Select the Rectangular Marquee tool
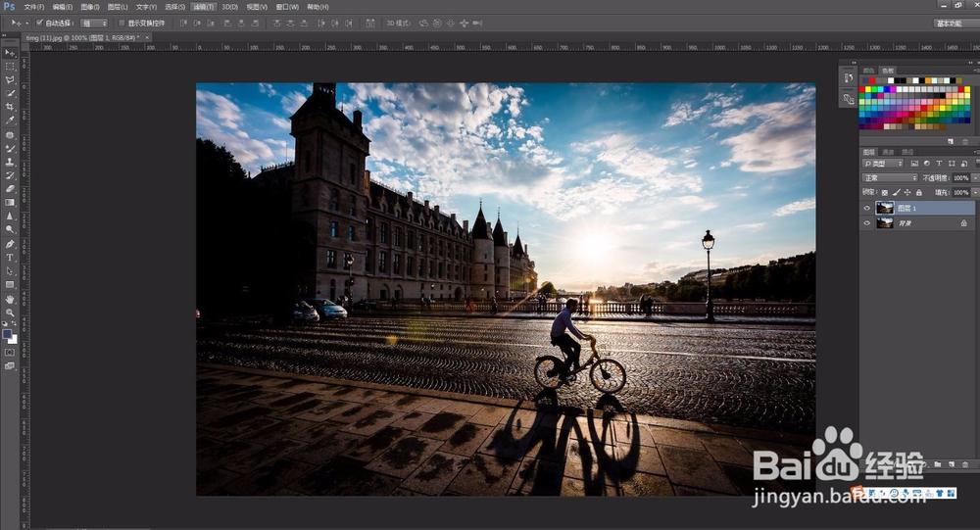 pos(10,67)
